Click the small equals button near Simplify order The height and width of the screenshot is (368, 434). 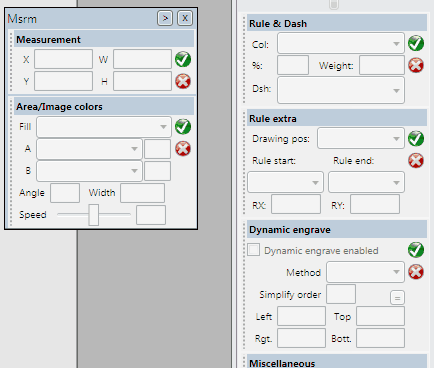(x=397, y=298)
